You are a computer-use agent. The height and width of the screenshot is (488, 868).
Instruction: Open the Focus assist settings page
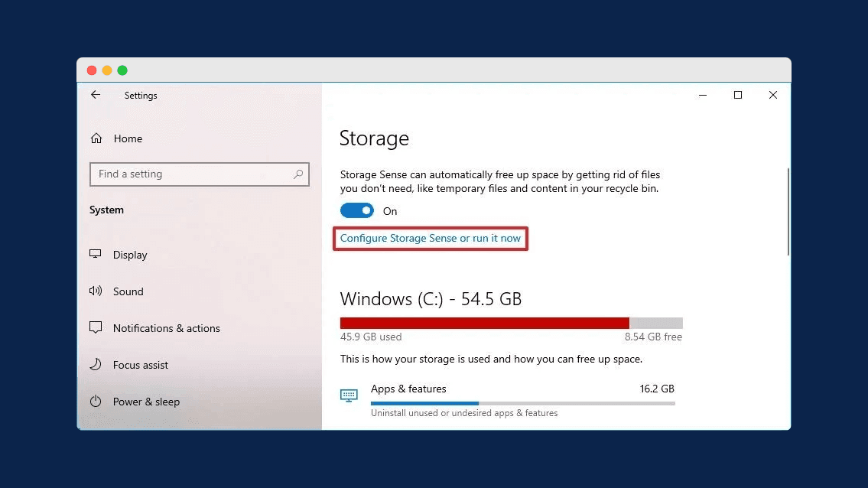coord(141,365)
